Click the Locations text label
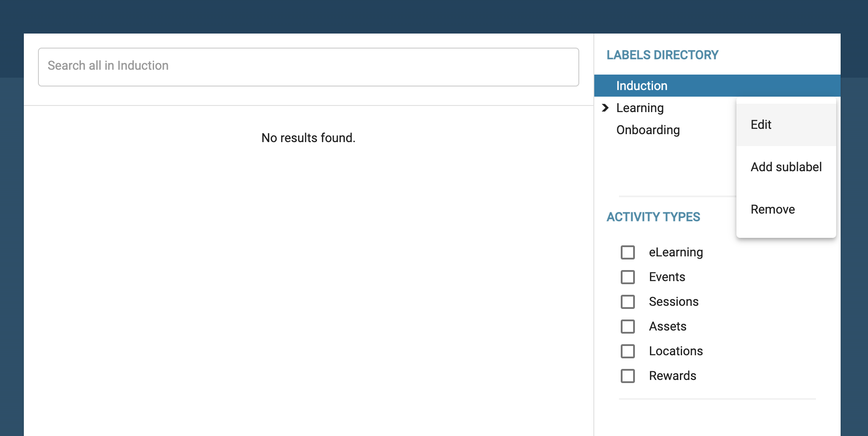This screenshot has height=436, width=868. click(676, 351)
